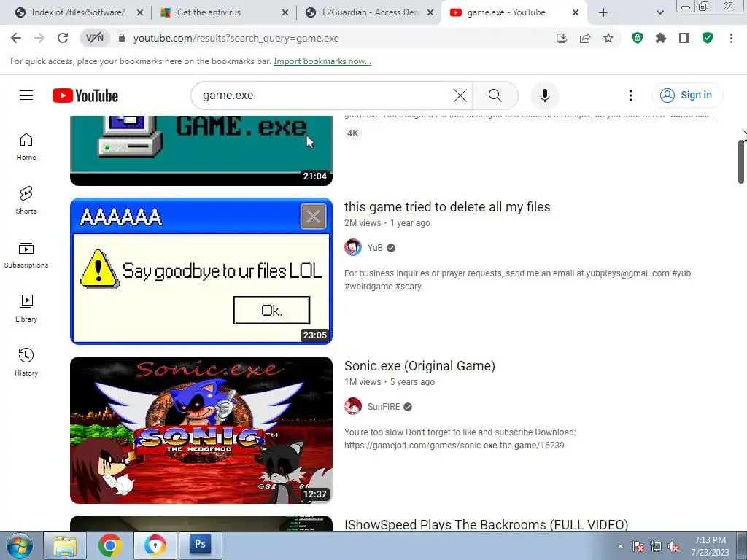Open the Extensions puzzle menu
The height and width of the screenshot is (560, 747).
[x=661, y=38]
